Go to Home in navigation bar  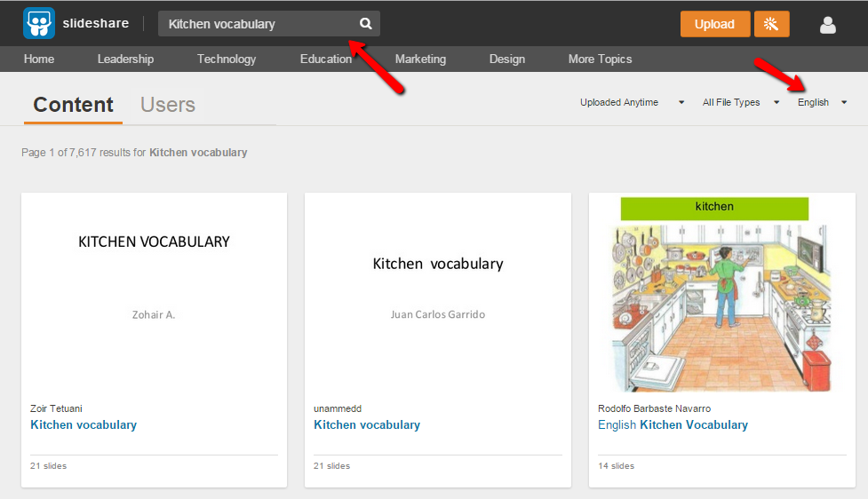(39, 59)
